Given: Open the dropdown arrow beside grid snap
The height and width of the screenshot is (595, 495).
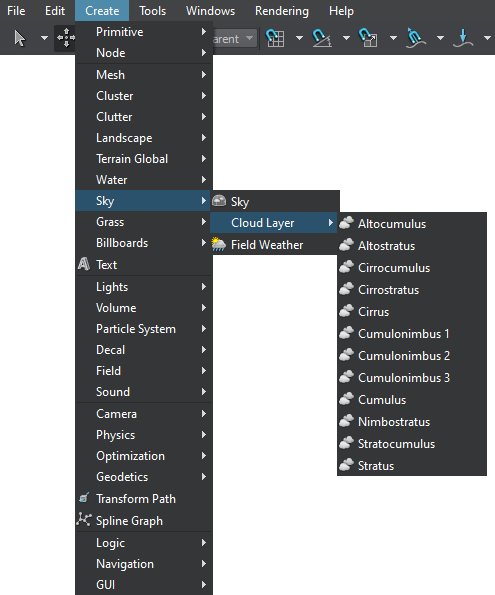Looking at the screenshot, I should tap(300, 38).
